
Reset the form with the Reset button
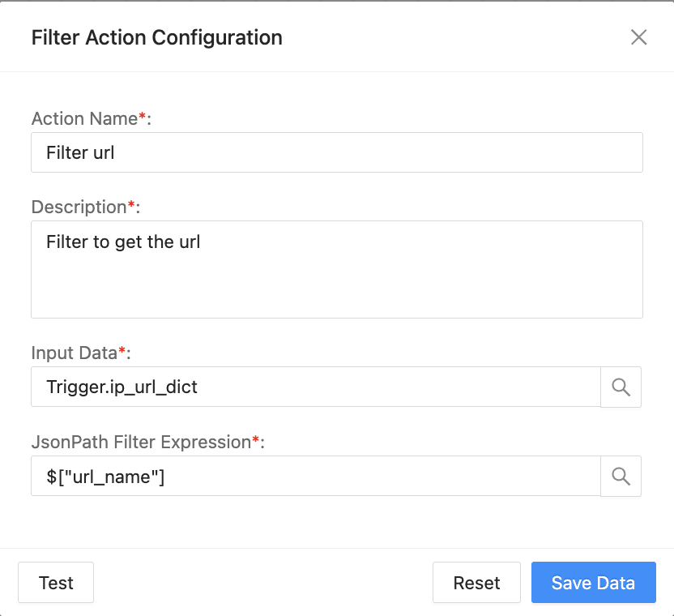[x=476, y=583]
